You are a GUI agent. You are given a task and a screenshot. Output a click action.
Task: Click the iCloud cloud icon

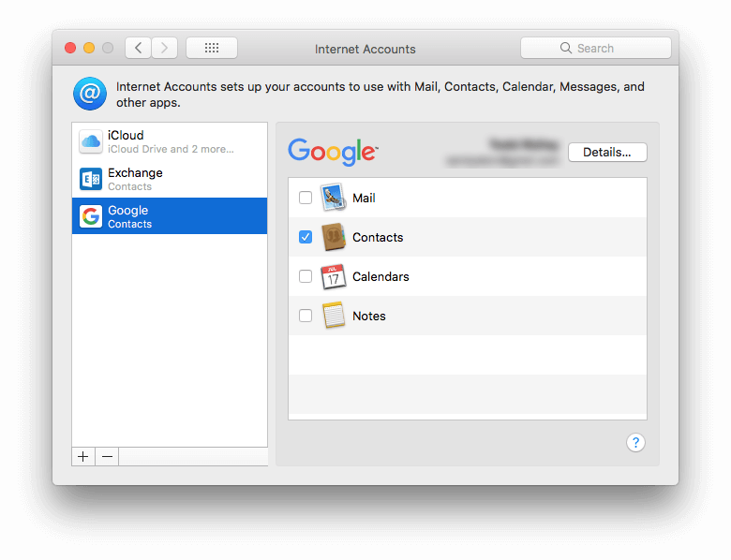point(91,141)
